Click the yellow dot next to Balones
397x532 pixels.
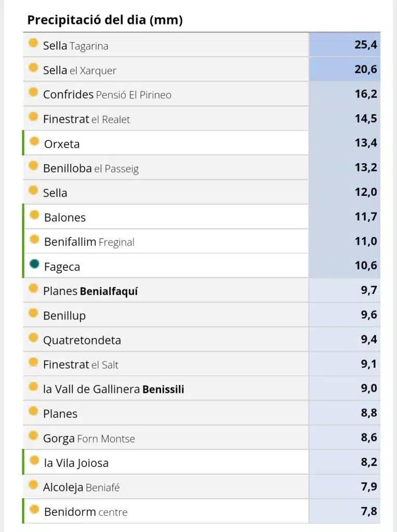click(x=34, y=215)
